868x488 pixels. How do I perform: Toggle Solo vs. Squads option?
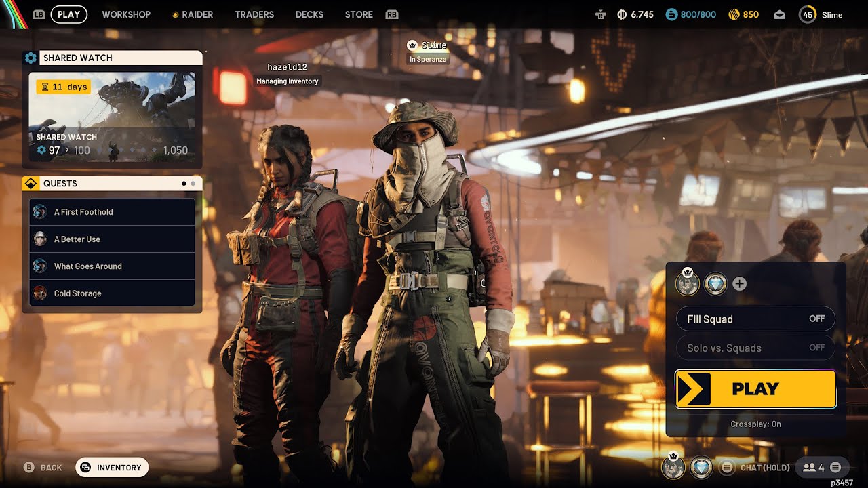(755, 348)
